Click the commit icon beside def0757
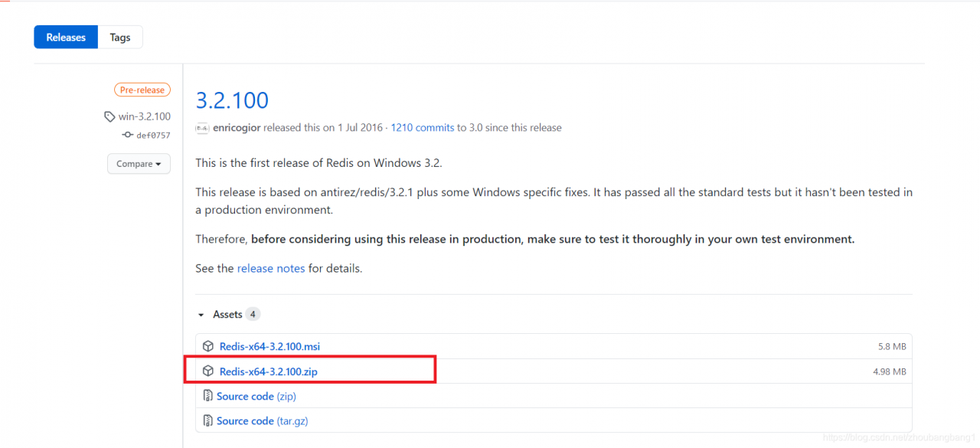 click(x=127, y=135)
